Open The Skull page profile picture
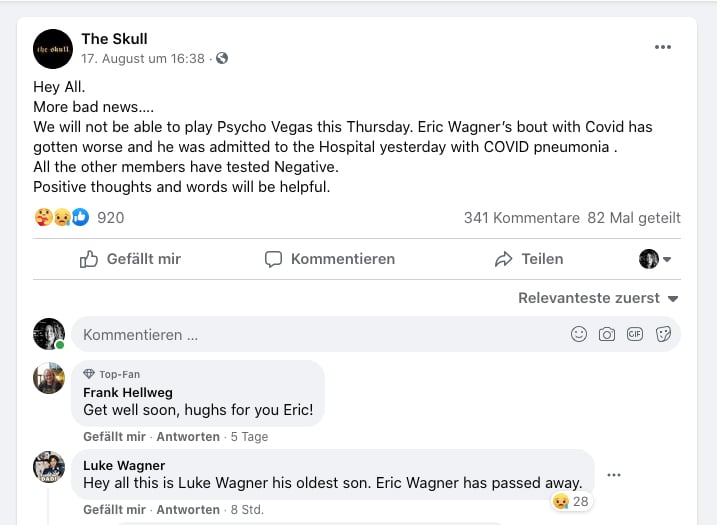 pyautogui.click(x=53, y=49)
